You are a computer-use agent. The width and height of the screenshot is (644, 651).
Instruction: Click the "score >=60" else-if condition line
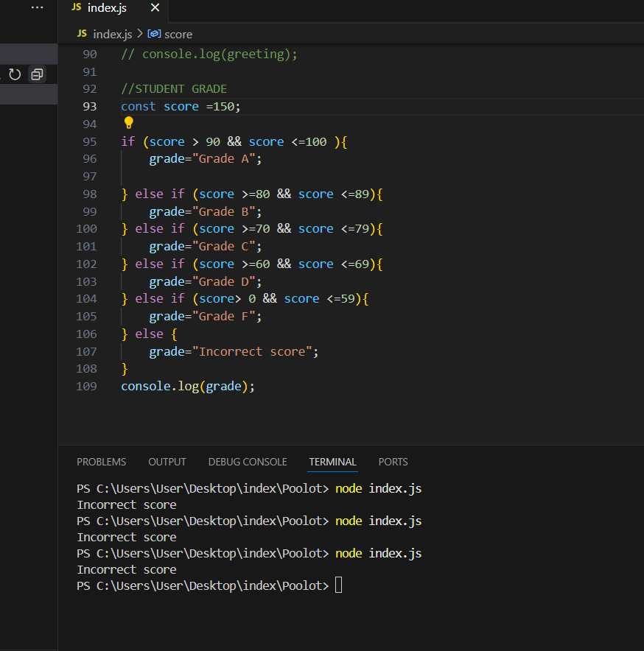point(252,264)
